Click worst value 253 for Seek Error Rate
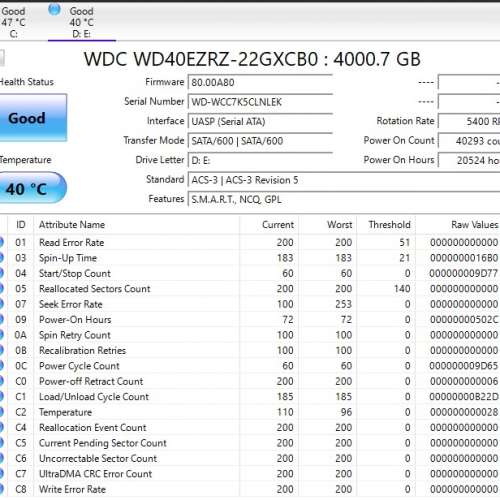Screen dimensions: 500x500 tap(344, 304)
